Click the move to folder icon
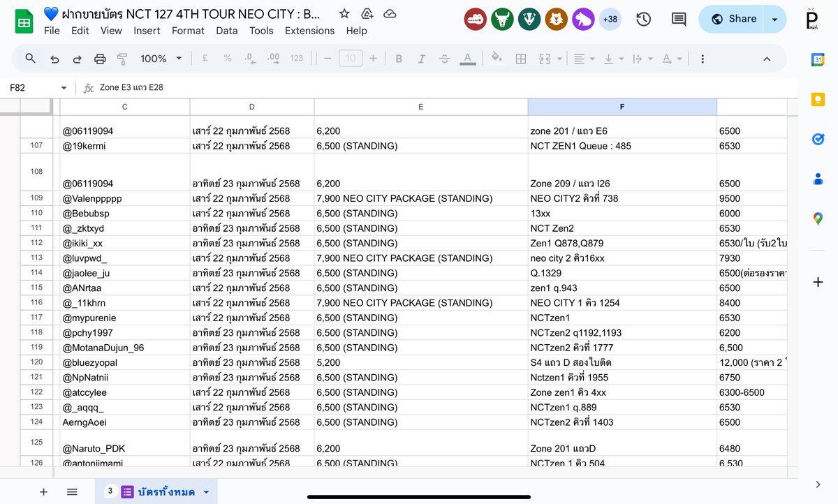This screenshot has height=504, width=838. pos(367,13)
